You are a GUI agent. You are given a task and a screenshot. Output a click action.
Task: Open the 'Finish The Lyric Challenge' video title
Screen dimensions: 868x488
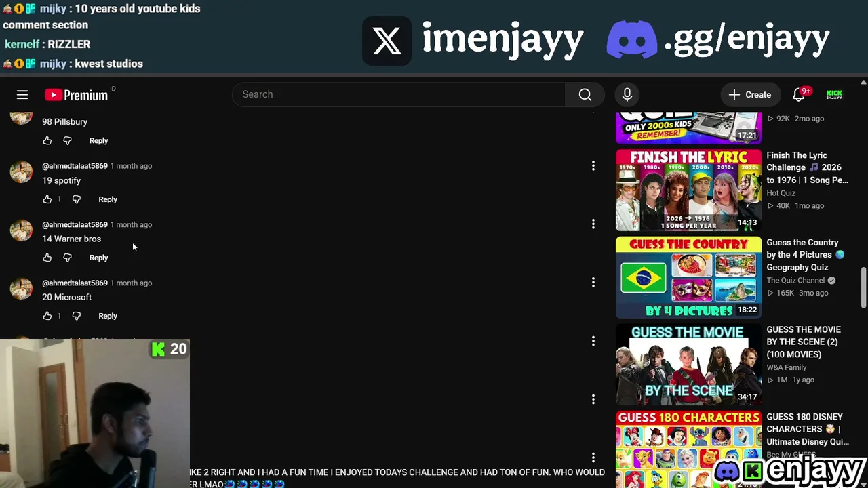coord(807,168)
